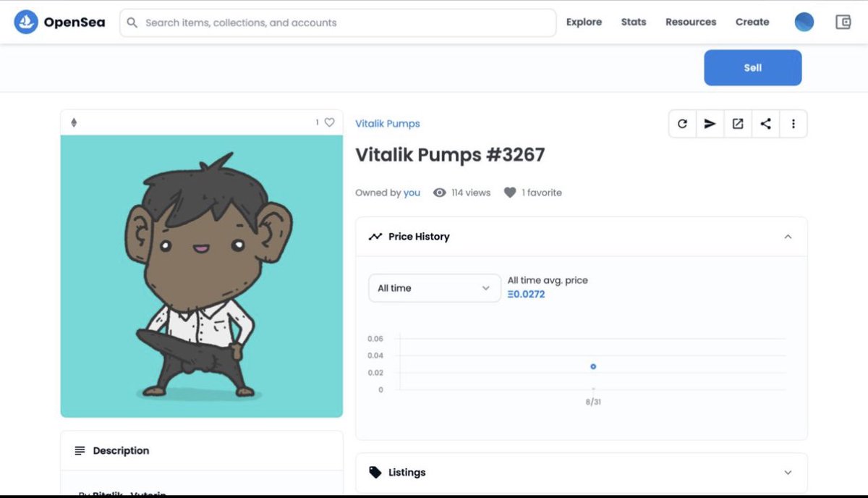
Task: Refresh metadata with the reload icon
Action: (682, 124)
